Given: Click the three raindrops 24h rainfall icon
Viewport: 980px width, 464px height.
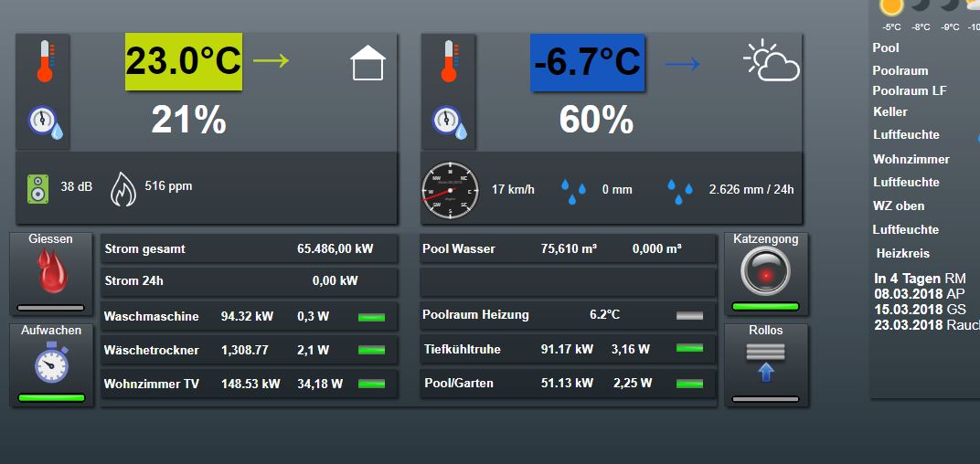Looking at the screenshot, I should (x=680, y=191).
